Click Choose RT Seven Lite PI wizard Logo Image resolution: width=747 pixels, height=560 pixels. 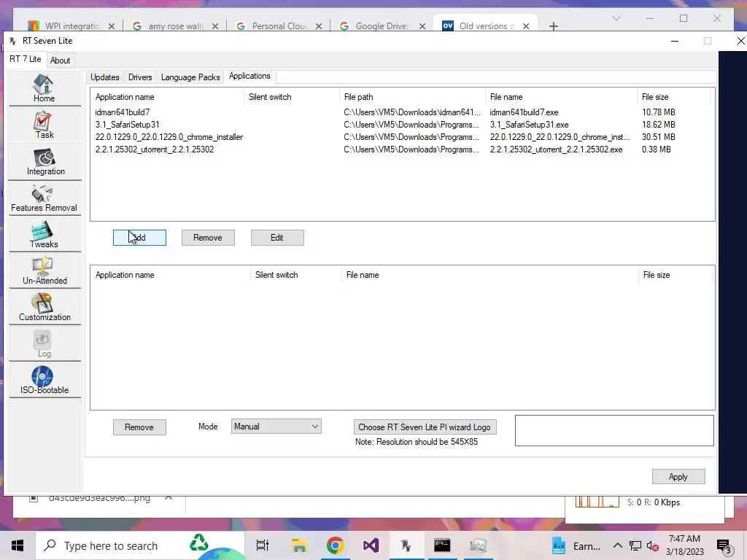[x=425, y=427]
